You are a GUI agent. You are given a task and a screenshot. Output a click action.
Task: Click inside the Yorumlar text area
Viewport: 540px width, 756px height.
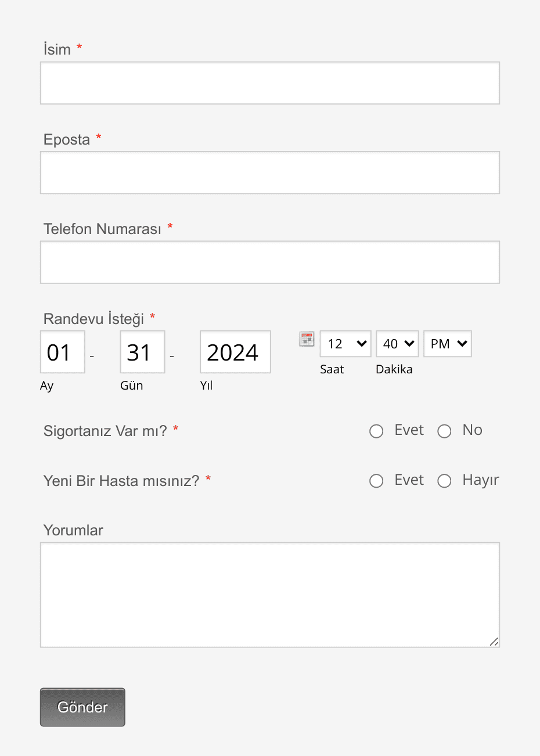[270, 595]
